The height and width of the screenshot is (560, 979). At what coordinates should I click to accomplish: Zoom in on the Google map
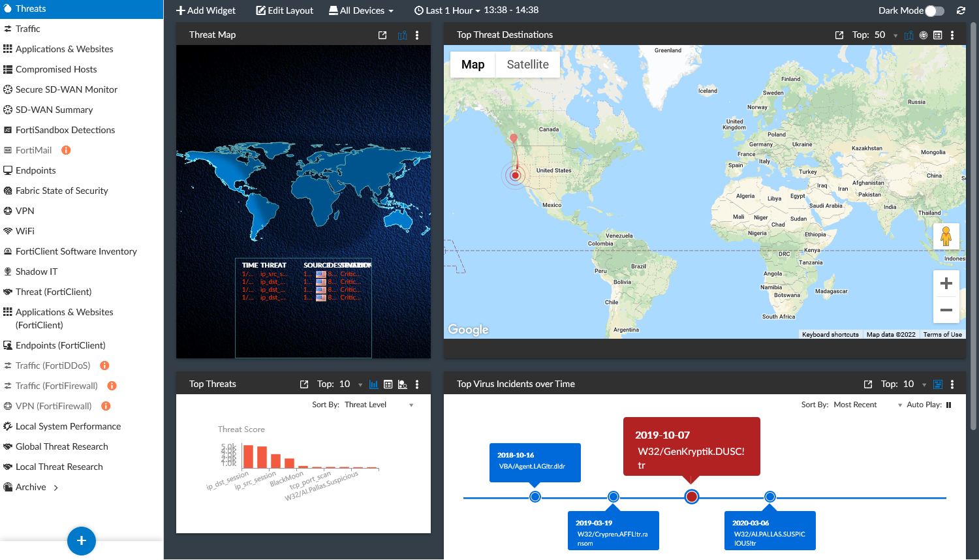point(946,283)
